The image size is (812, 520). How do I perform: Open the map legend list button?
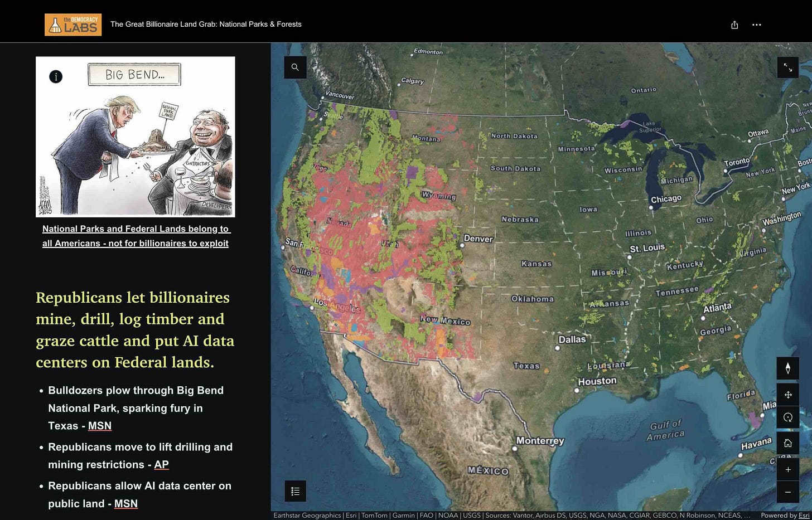(296, 491)
